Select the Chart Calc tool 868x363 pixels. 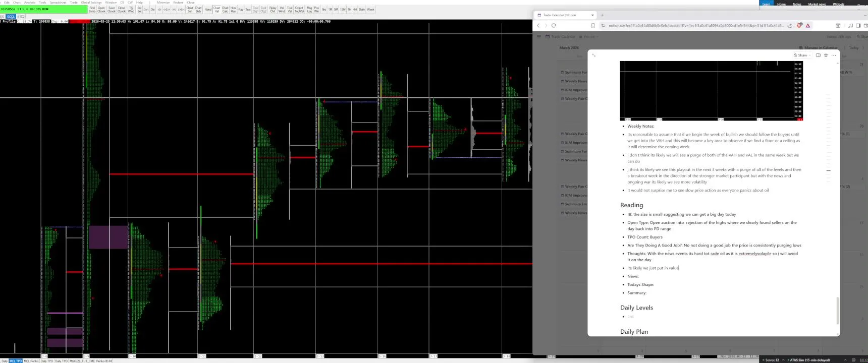[x=225, y=10]
